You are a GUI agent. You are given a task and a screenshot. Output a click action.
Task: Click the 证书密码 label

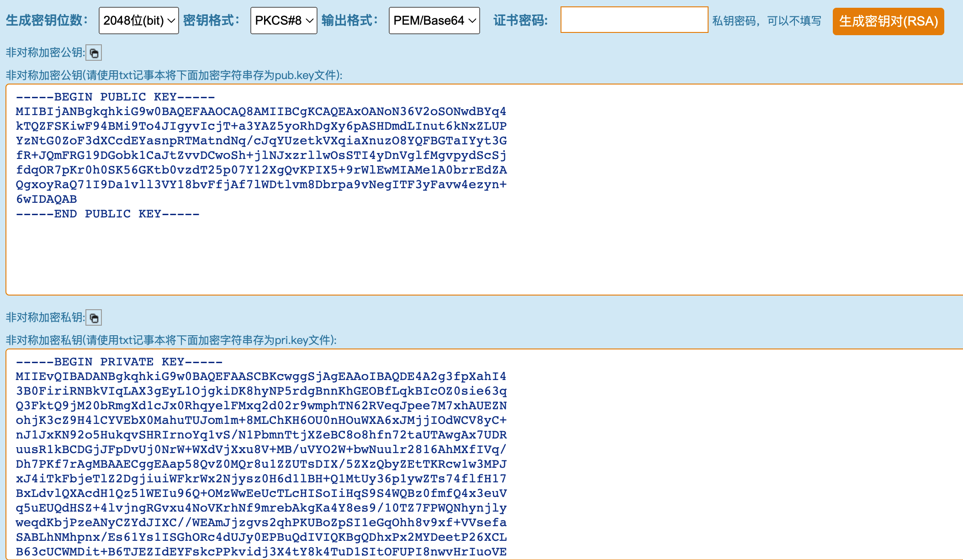point(520,21)
